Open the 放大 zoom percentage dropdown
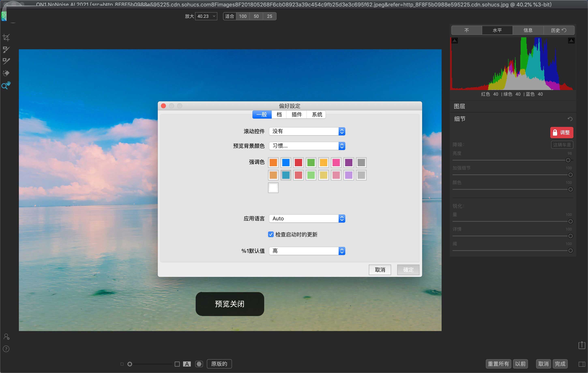The width and height of the screenshot is (588, 373). 206,16
